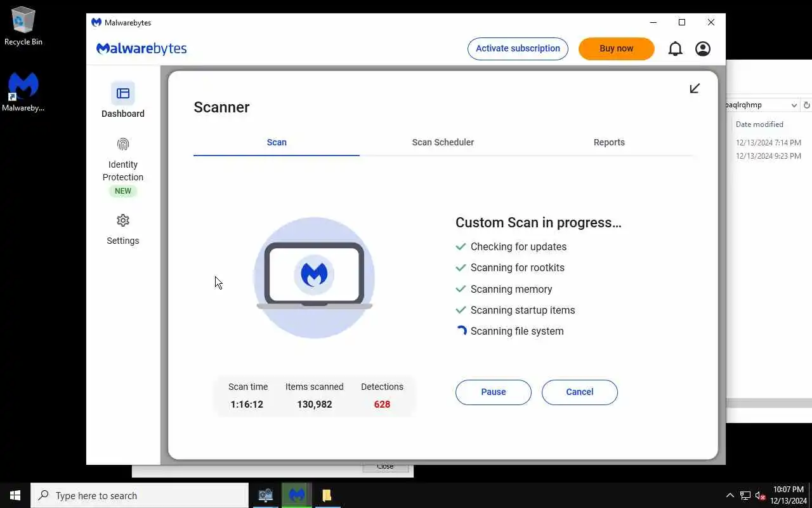Show hidden system tray icons

(730, 495)
